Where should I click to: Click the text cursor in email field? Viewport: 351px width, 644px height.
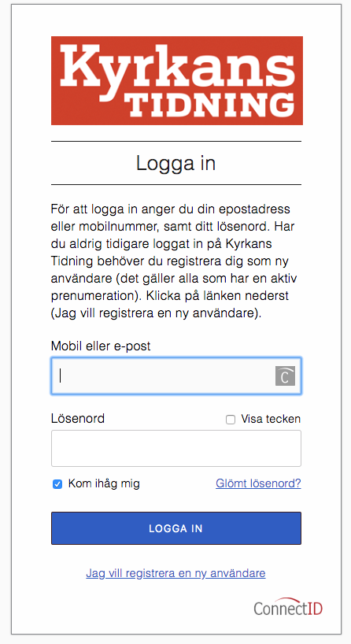pyautogui.click(x=61, y=376)
